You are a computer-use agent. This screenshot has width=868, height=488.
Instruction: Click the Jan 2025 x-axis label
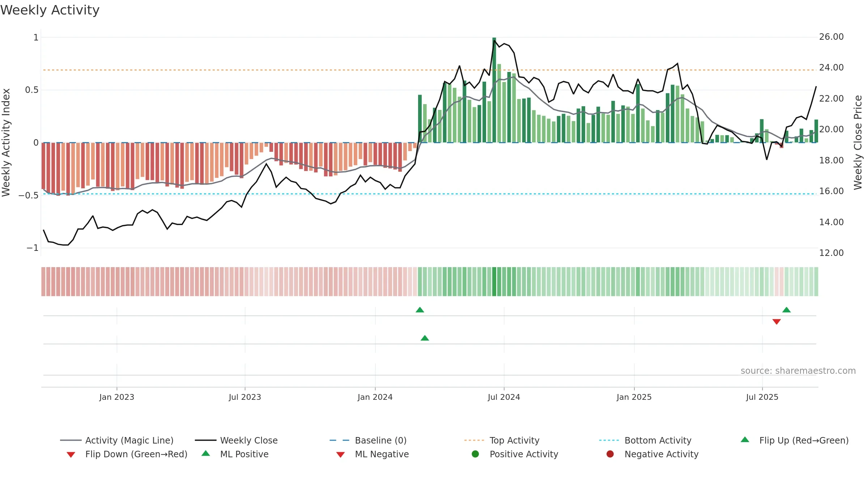tap(634, 397)
